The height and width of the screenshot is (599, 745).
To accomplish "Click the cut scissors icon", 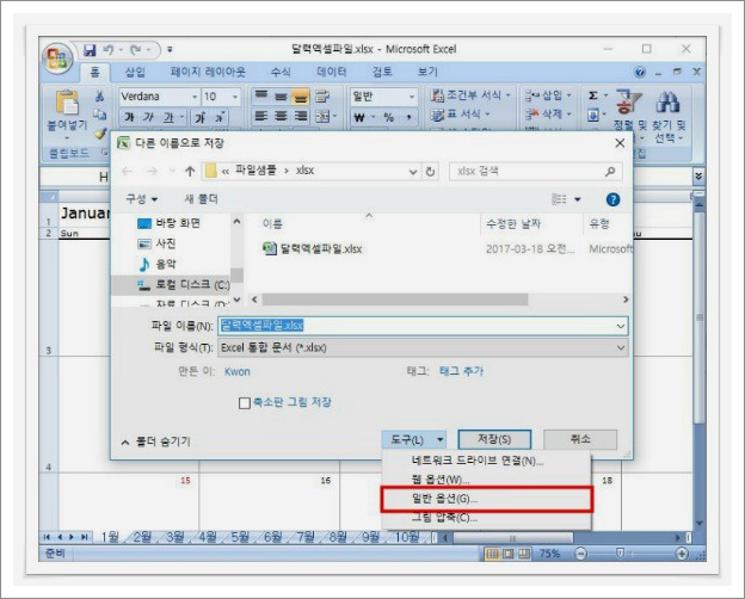I will click(99, 96).
